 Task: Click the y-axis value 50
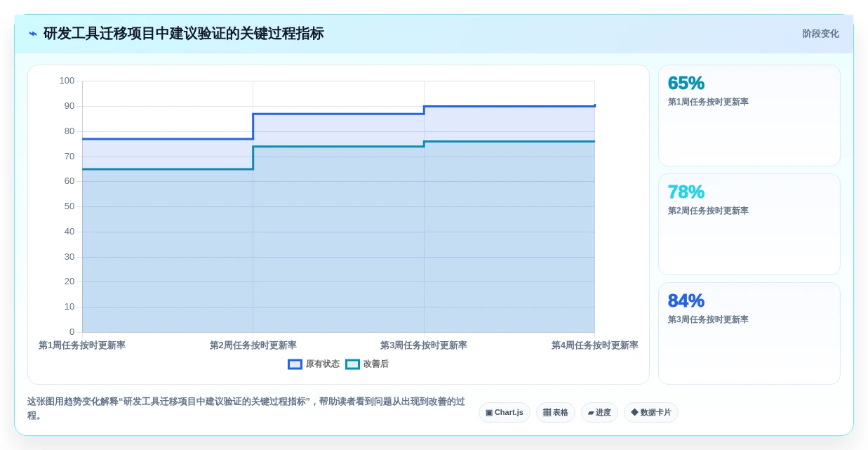(69, 206)
